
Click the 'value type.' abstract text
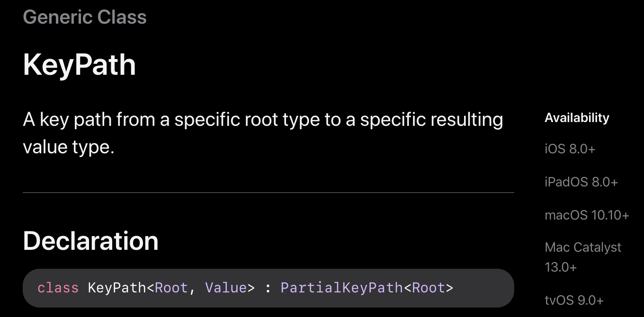(69, 147)
